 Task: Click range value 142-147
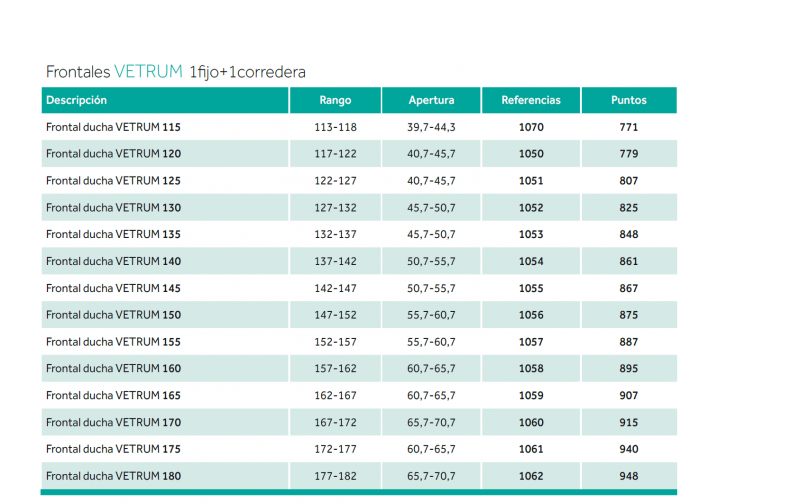pos(335,288)
